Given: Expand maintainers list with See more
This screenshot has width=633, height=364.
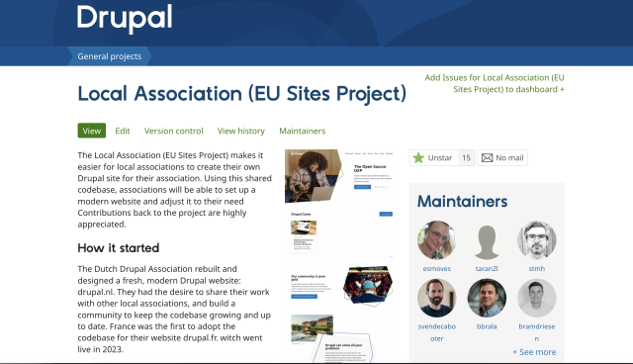Looking at the screenshot, I should (534, 352).
